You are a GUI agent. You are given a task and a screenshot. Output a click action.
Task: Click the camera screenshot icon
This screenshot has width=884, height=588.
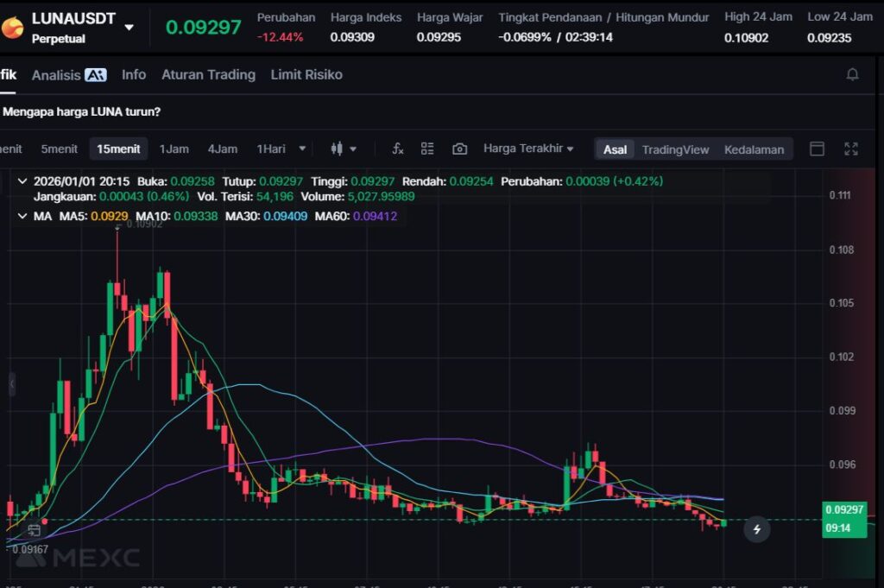[459, 149]
